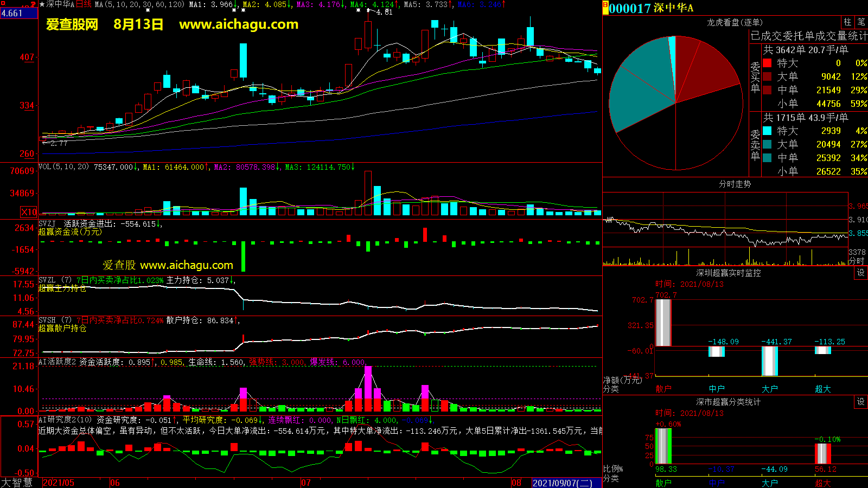Click the 柱 bar-view button
The height and width of the screenshot is (488, 868).
(847, 22)
